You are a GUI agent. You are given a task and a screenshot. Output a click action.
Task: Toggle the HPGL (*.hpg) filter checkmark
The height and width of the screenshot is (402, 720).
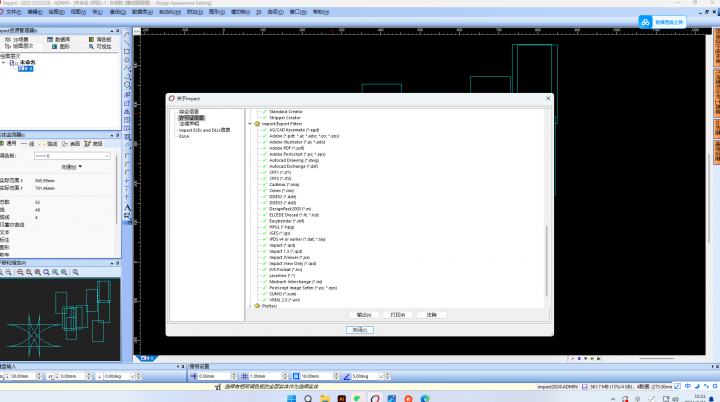264,227
